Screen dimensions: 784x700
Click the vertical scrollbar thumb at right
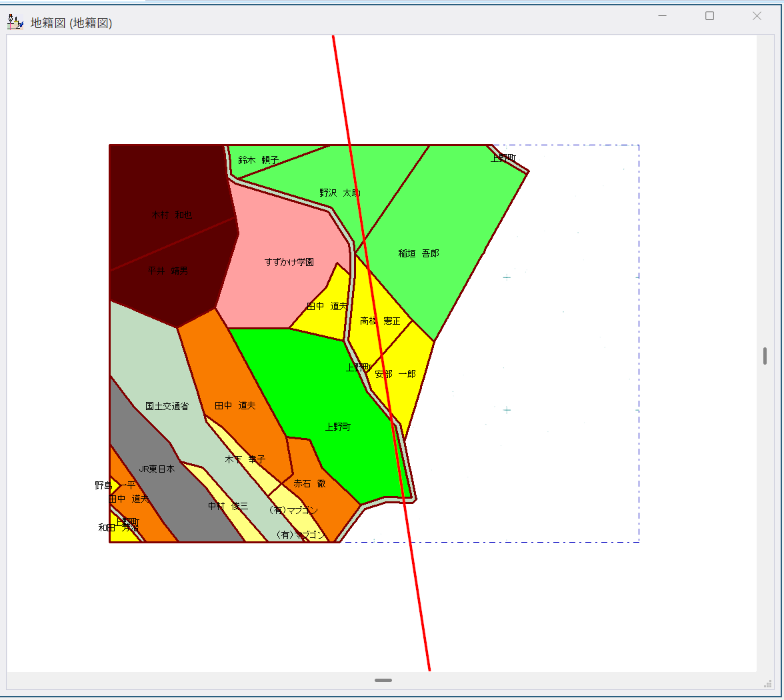coord(765,356)
